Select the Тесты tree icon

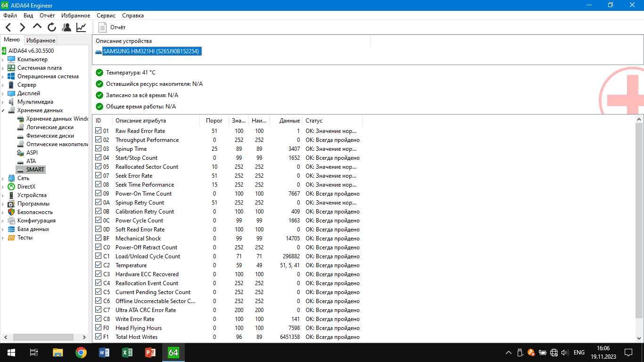point(11,238)
